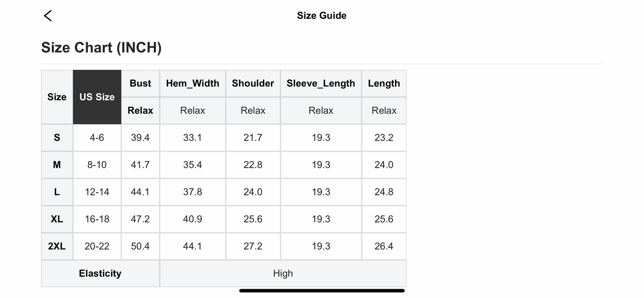The height and width of the screenshot is (298, 644).
Task: Go back using the arrow icon
Action: (x=48, y=16)
